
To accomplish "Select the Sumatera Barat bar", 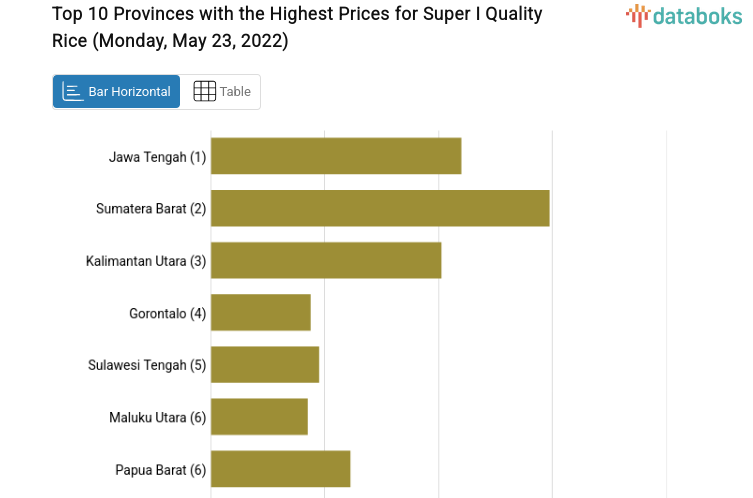I will coord(380,208).
